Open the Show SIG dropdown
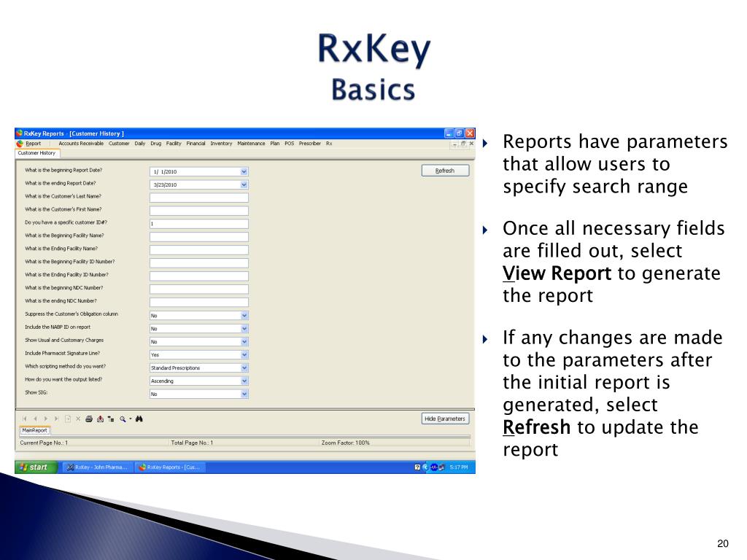The width and height of the screenshot is (747, 560). [x=244, y=394]
